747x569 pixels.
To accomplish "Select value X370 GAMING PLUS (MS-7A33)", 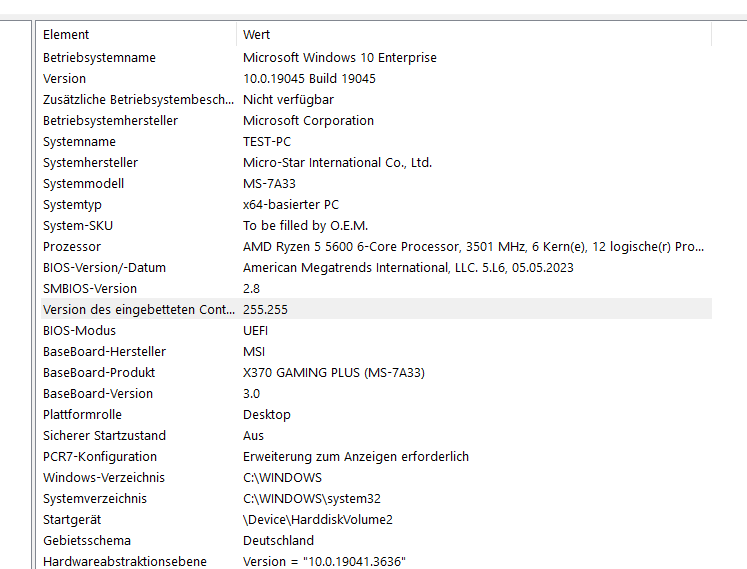I will tap(334, 372).
